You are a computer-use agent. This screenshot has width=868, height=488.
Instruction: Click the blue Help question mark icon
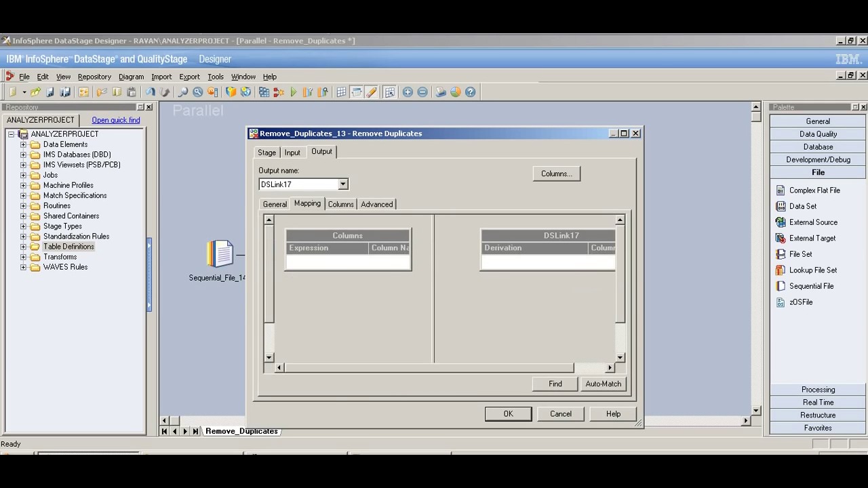(471, 92)
